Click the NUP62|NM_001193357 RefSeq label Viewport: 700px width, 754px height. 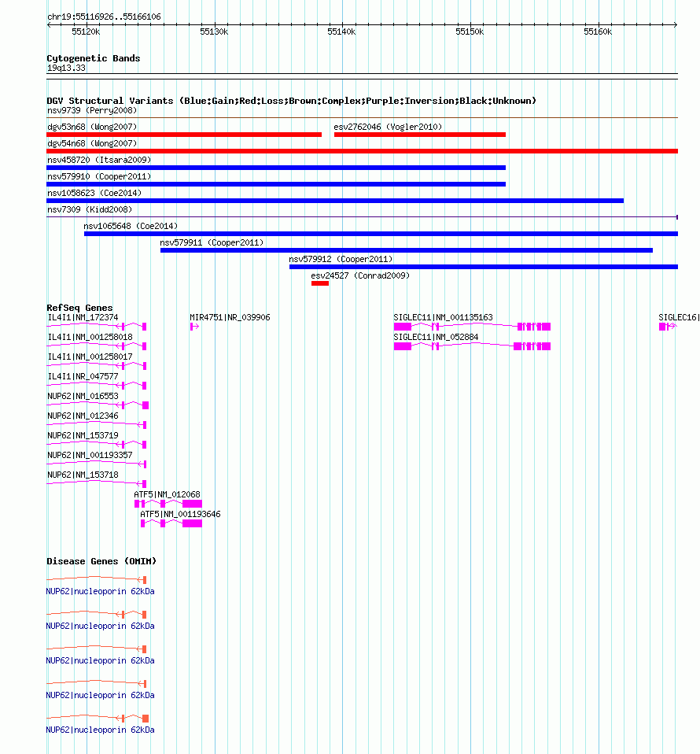point(90,456)
